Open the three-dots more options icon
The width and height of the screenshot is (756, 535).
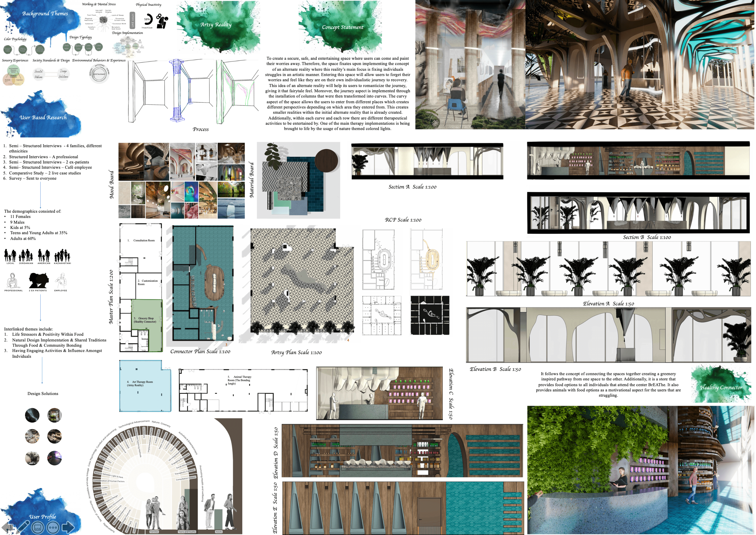(53, 528)
